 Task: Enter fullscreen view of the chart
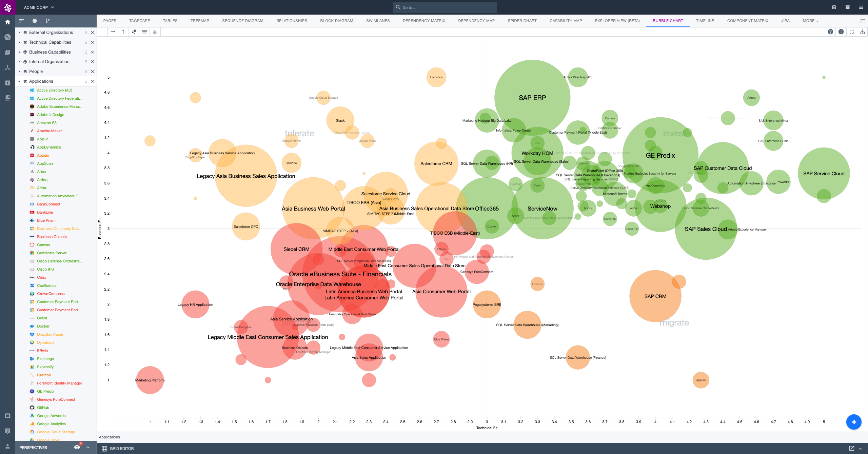pyautogui.click(x=851, y=32)
